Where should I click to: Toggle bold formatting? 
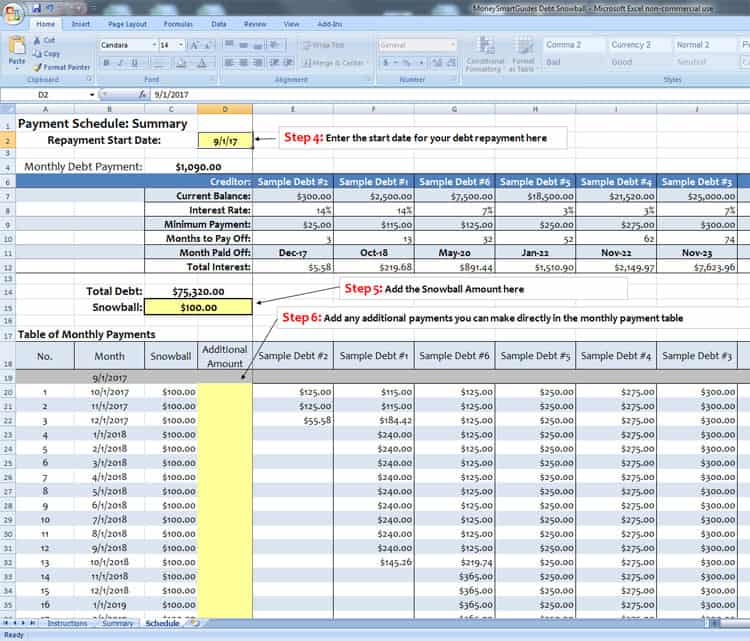(106, 63)
